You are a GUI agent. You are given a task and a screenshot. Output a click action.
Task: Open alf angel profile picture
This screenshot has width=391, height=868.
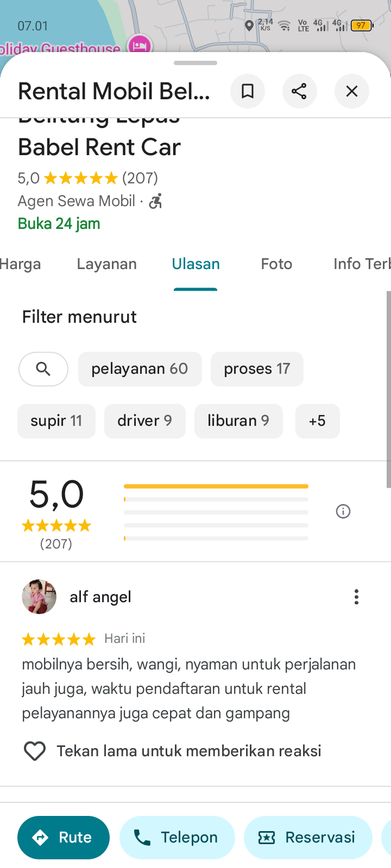coord(39,597)
